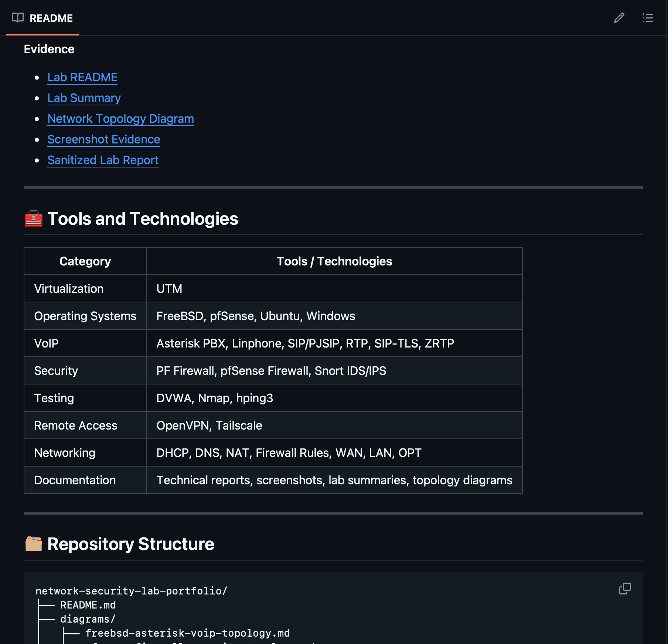Select the Virtualization table cell
This screenshot has width=668, height=644.
85,289
